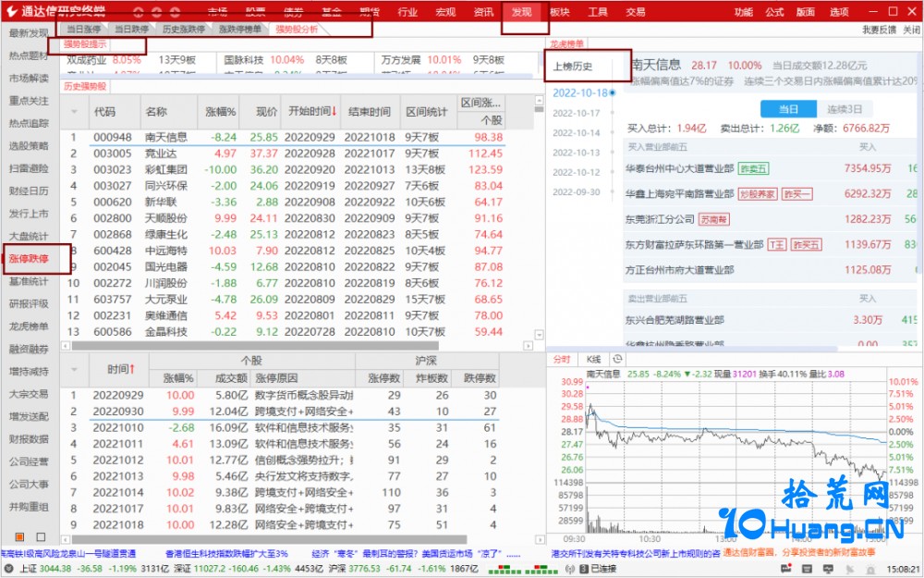Click the second round navigation icon in title bar
Image resolution: width=924 pixels, height=578 pixels.
click(x=157, y=12)
